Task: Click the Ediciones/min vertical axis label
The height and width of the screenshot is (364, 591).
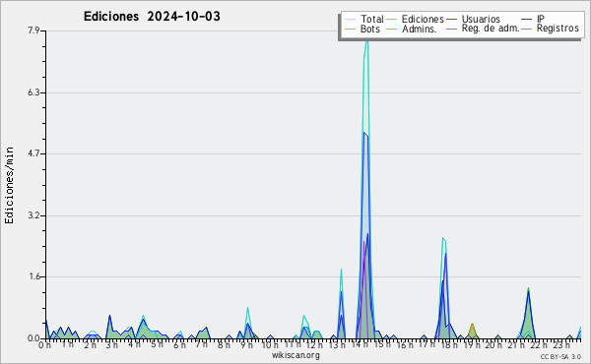Action: [9, 185]
